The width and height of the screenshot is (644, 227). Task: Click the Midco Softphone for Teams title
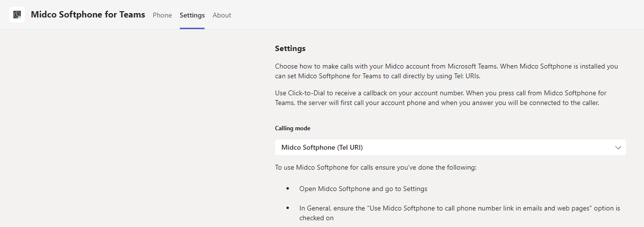point(88,15)
